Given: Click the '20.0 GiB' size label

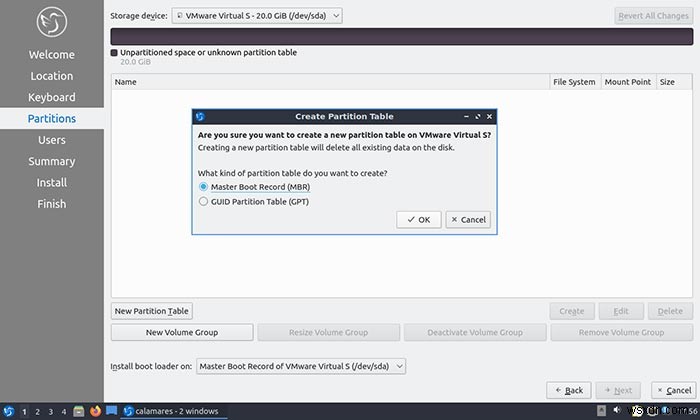Looking at the screenshot, I should [135, 62].
